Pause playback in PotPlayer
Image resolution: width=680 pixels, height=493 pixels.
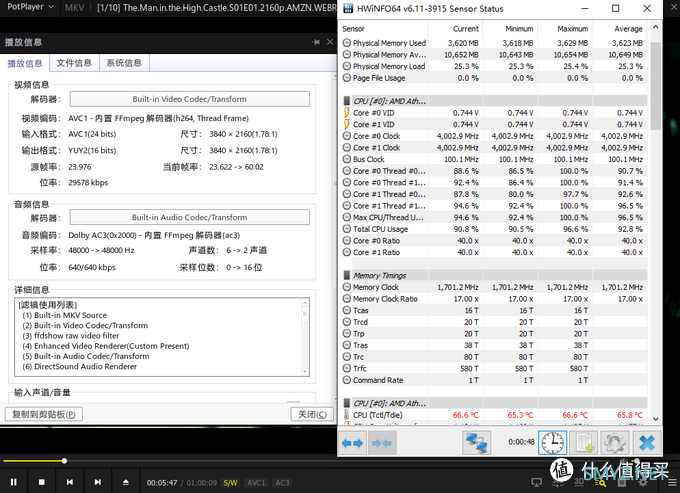pyautogui.click(x=13, y=482)
